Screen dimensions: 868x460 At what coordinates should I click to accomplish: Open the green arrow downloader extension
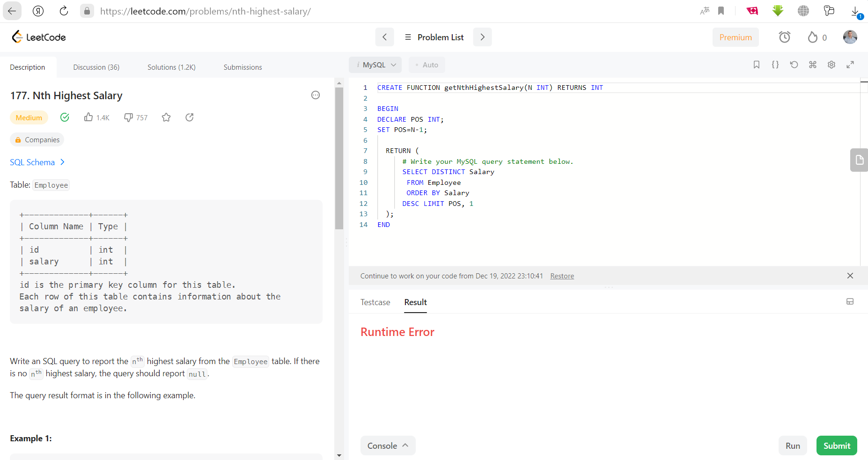click(x=778, y=11)
